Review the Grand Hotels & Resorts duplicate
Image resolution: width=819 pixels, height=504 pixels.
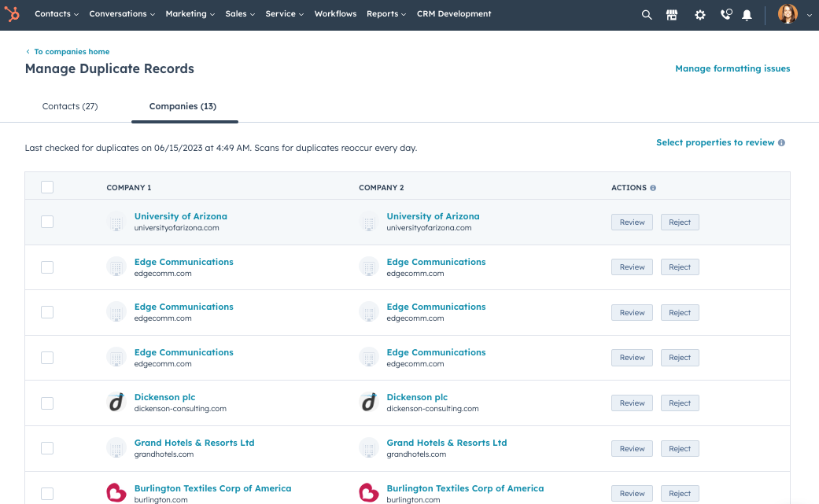click(632, 449)
